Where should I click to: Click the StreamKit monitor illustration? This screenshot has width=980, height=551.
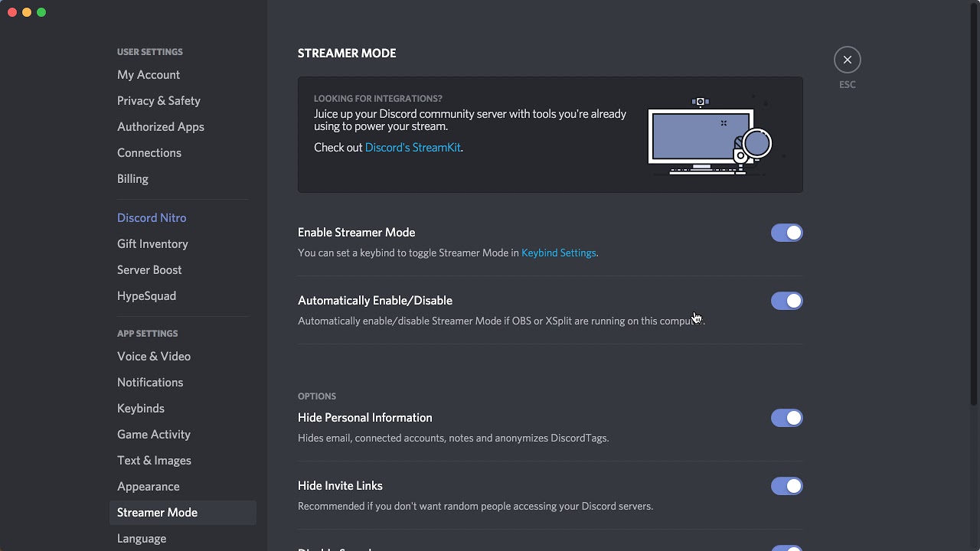pyautogui.click(x=709, y=136)
